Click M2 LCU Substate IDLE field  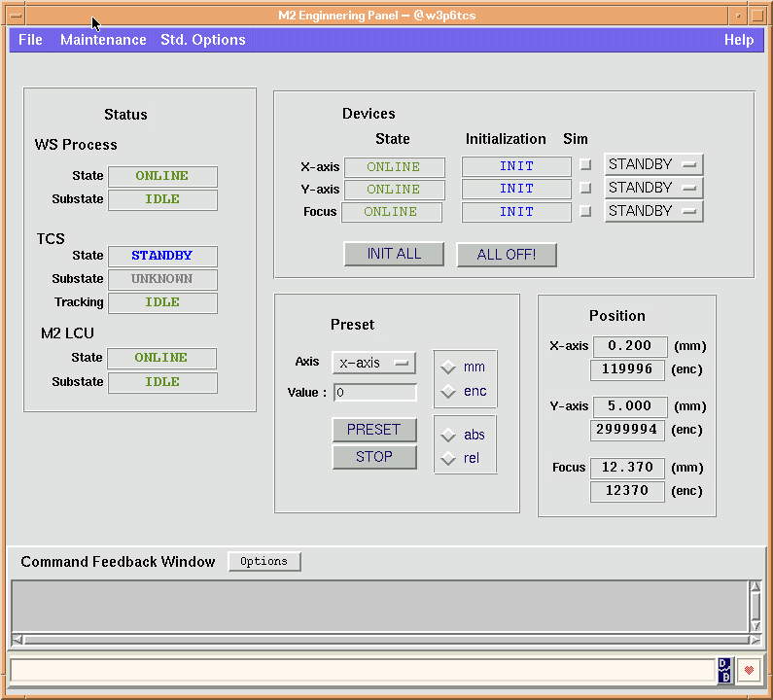click(x=162, y=382)
